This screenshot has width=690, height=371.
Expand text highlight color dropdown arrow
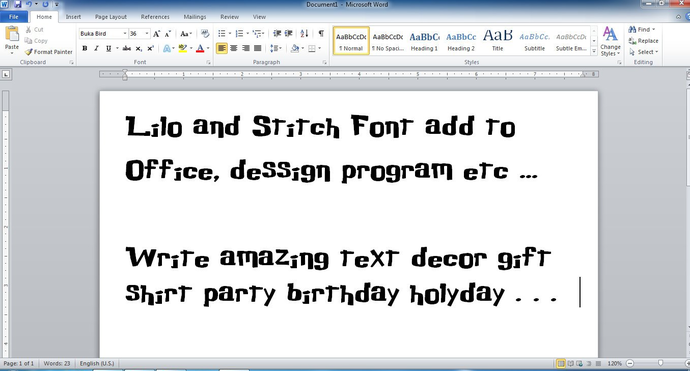point(191,48)
